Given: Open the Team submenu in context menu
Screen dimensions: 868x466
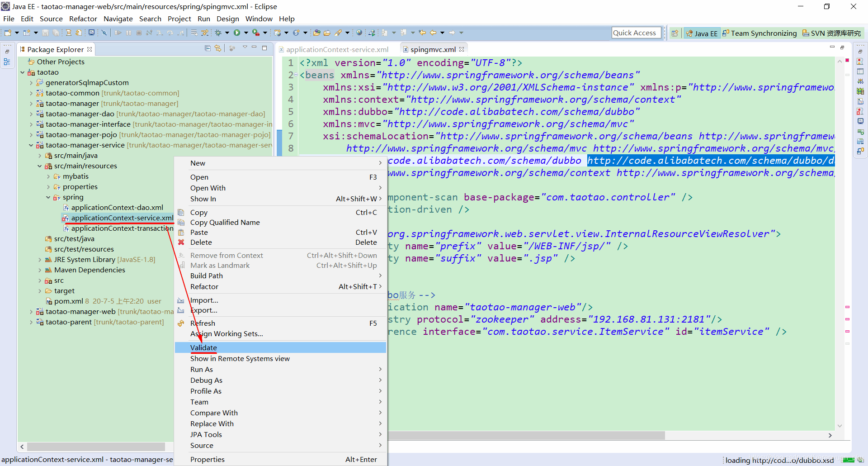Looking at the screenshot, I should coord(280,402).
